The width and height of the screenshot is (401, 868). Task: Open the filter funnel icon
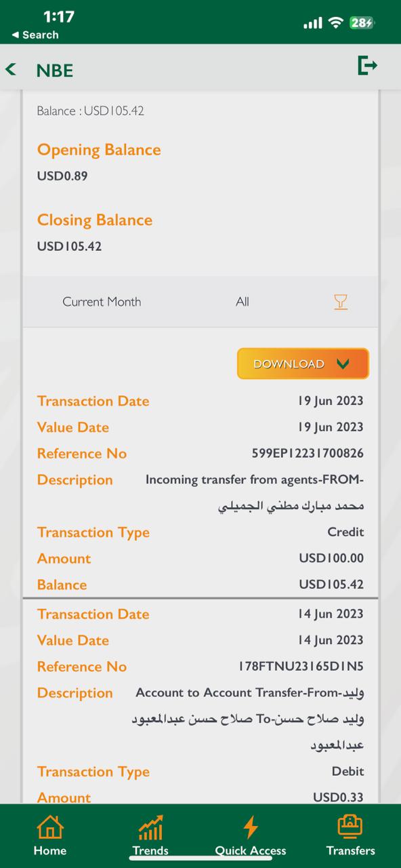point(341,302)
